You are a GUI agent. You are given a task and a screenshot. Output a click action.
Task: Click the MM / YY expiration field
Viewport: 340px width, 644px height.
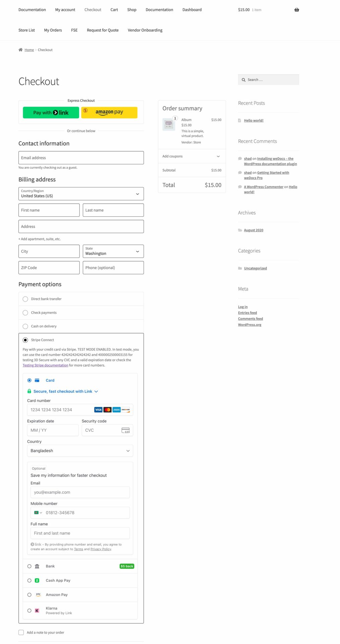pos(53,430)
